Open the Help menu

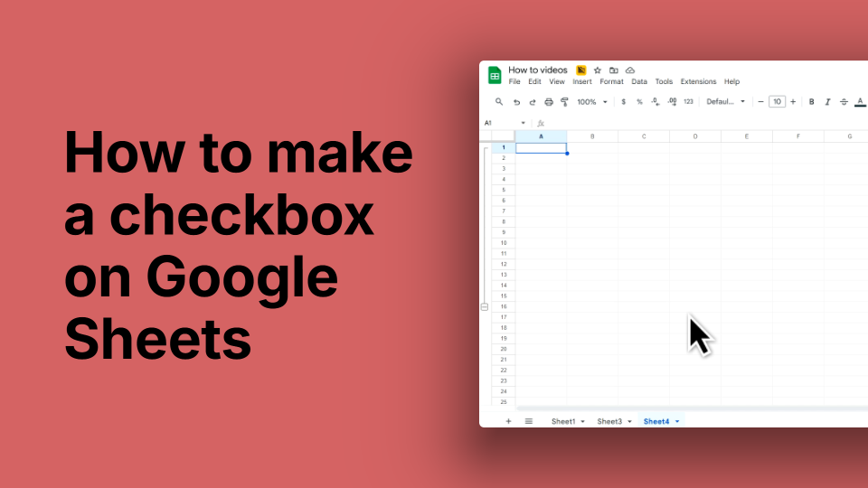[731, 81]
